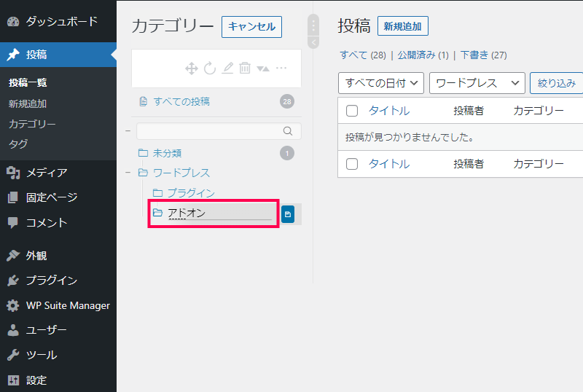Show all posts via すべて (28) link
The height and width of the screenshot is (392, 583).
point(363,55)
